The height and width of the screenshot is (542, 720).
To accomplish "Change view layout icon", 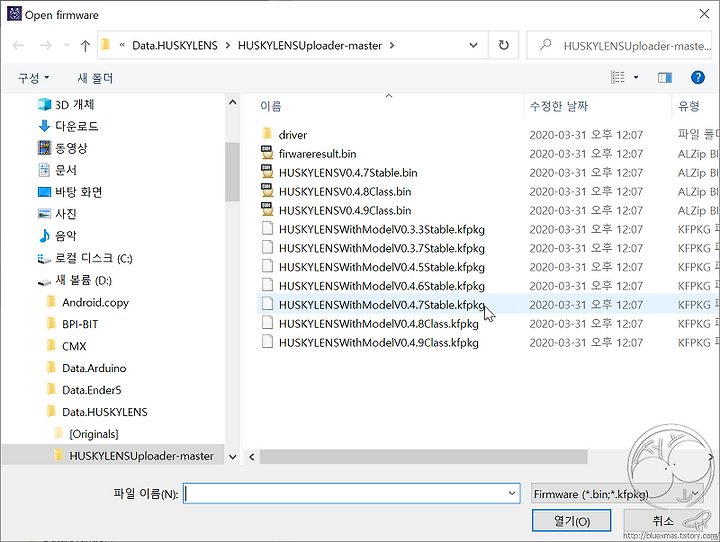I will [x=618, y=77].
